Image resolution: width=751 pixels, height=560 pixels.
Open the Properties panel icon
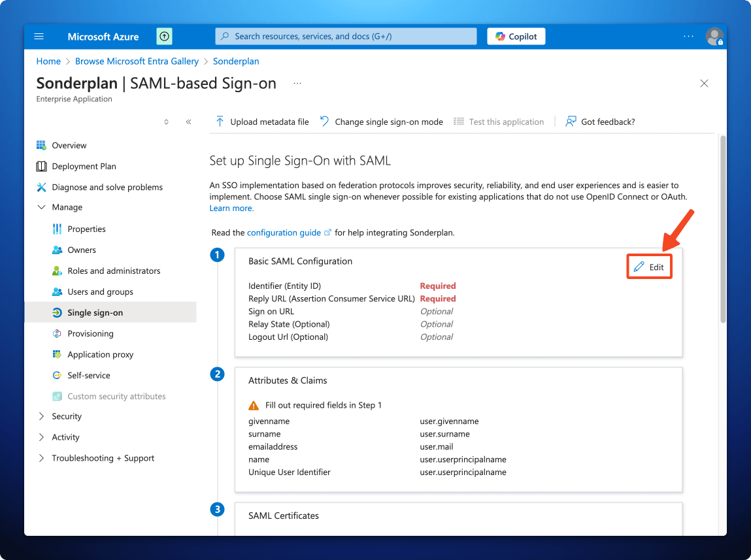[57, 229]
